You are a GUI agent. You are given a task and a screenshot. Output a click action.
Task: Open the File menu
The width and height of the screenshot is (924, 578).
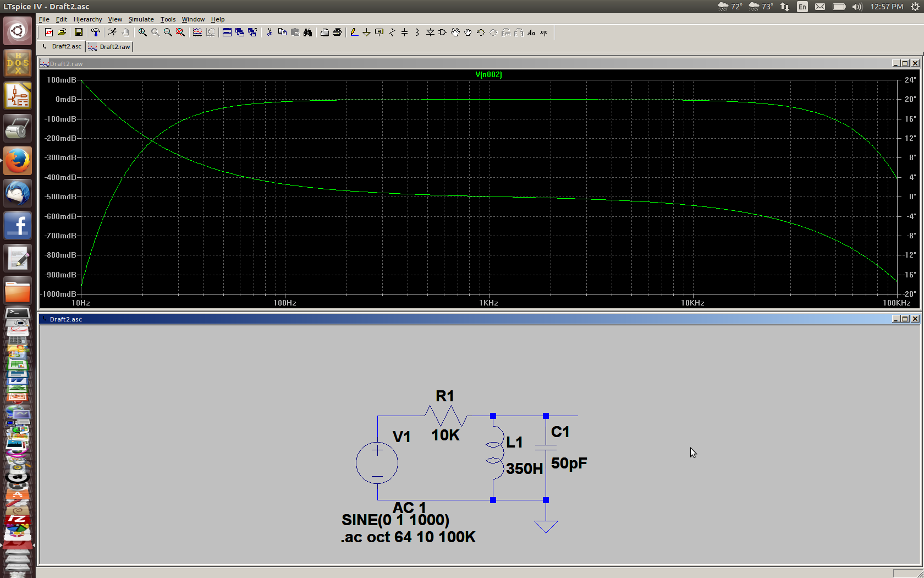pos(44,19)
